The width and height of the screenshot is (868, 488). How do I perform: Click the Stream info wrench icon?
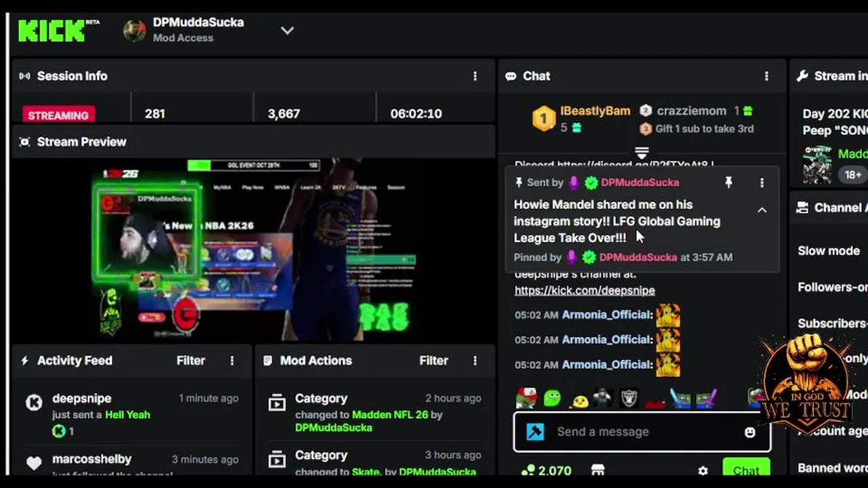point(802,76)
